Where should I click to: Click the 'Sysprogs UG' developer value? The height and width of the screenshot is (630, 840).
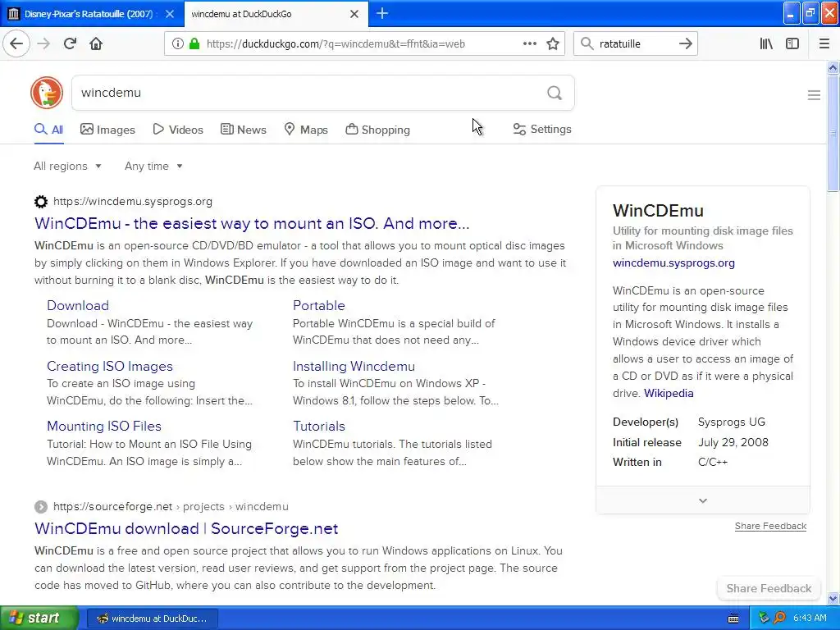[731, 422]
